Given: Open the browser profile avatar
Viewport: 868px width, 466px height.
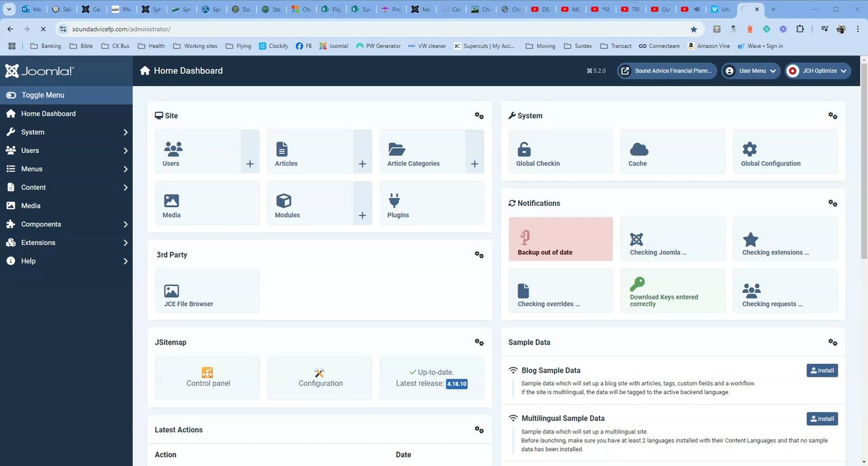Looking at the screenshot, I should coord(841,29).
